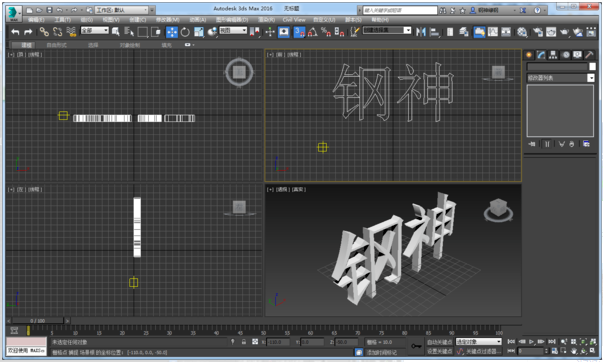Click the help search keyword input field
The width and height of the screenshot is (603, 362).
(x=400, y=10)
